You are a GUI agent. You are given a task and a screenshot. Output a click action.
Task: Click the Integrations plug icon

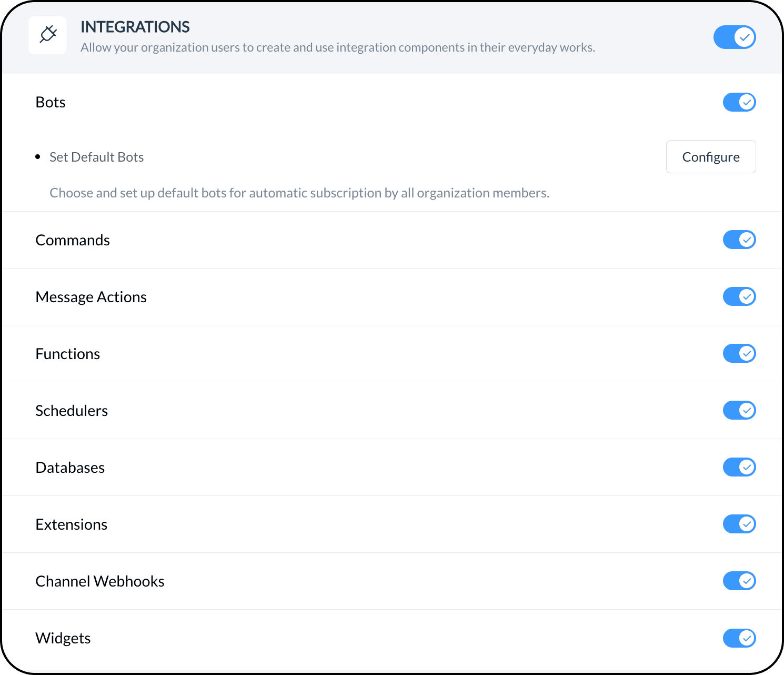pos(47,35)
